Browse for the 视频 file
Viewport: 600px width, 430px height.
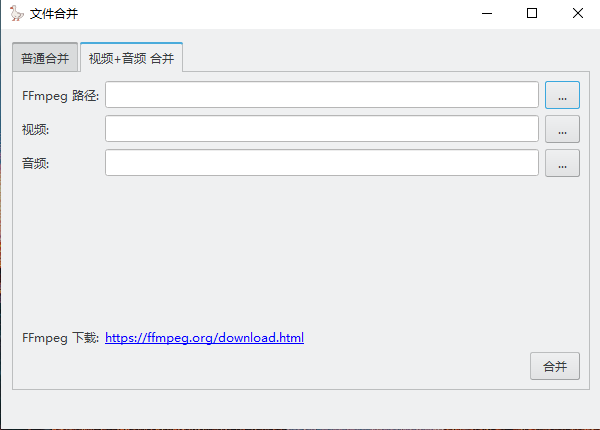(x=562, y=129)
